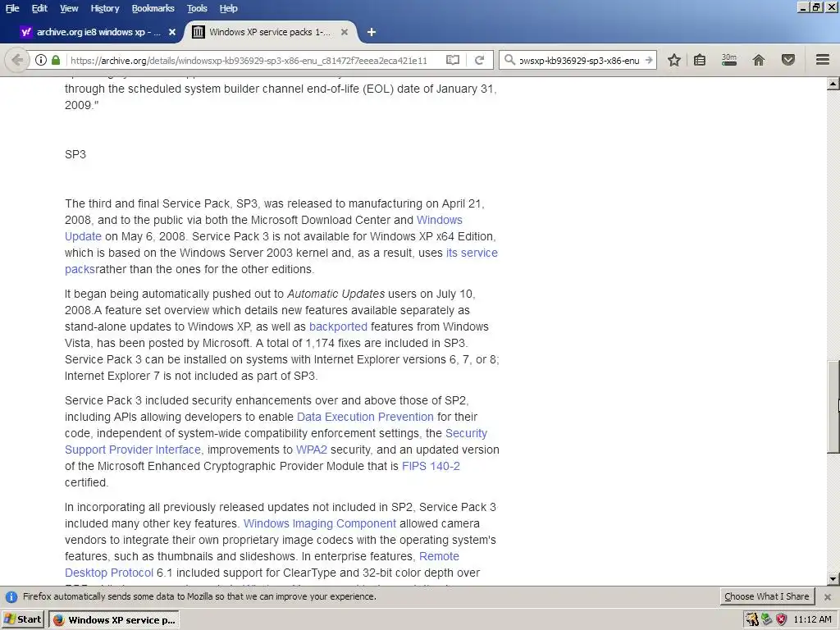Open site information (i) icon

tap(41, 60)
